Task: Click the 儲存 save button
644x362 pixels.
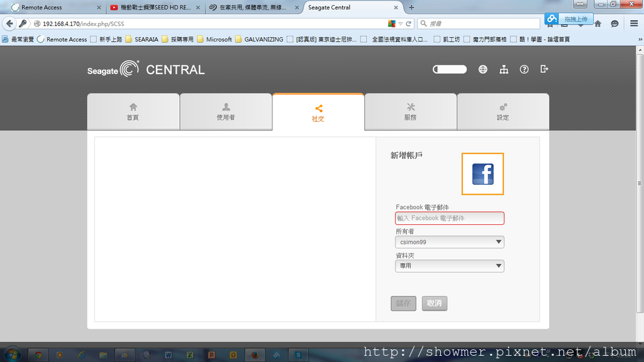Action: 403,304
